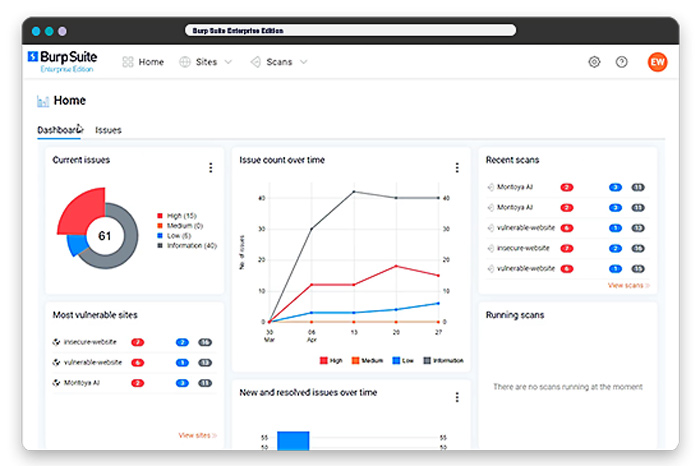Click the Burp Suite logo
The height and width of the screenshot is (466, 700).
(62, 62)
